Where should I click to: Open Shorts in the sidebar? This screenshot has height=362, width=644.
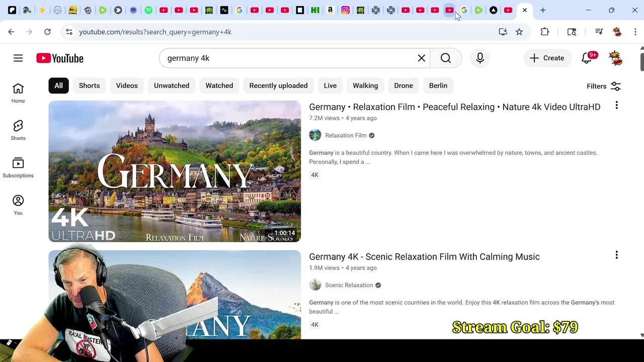18,131
